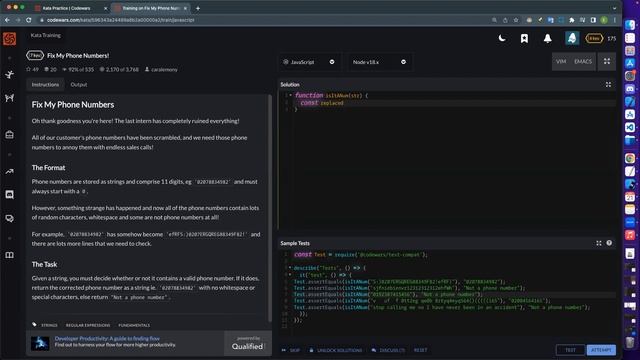Click the STRINGS tag
This screenshot has width=640, height=360.
(49, 325)
